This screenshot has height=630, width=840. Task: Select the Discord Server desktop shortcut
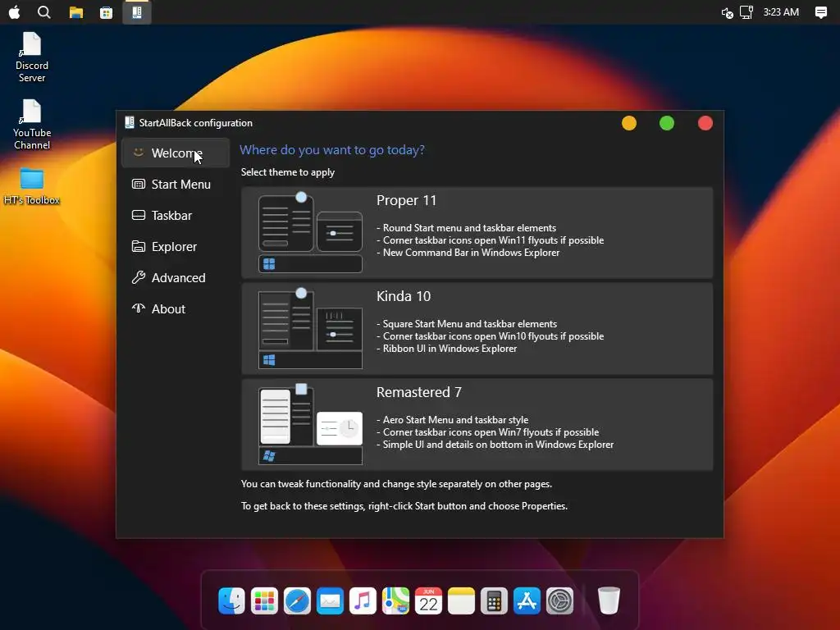[x=32, y=57]
